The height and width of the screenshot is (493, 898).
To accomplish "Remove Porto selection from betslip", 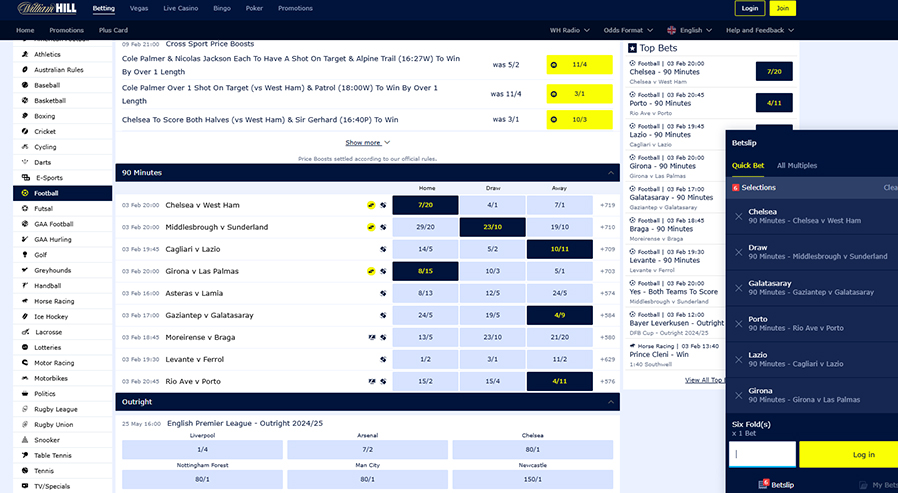I will [x=739, y=324].
